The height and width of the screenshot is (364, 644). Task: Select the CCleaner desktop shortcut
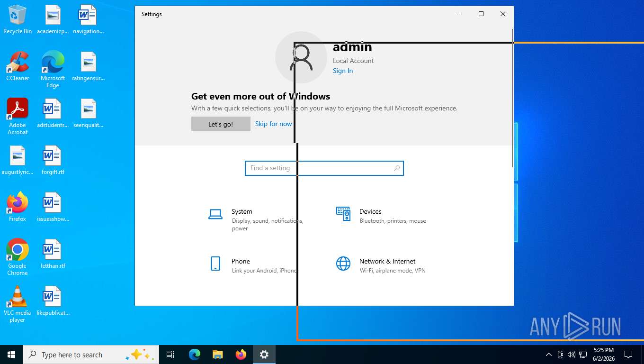tap(18, 66)
